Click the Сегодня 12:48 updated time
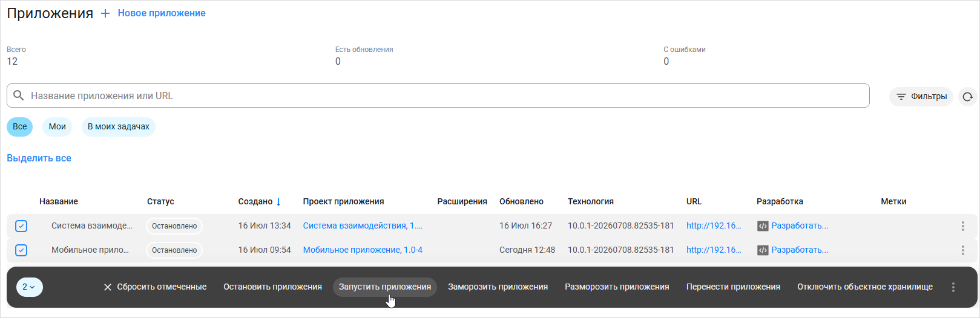 coord(527,250)
